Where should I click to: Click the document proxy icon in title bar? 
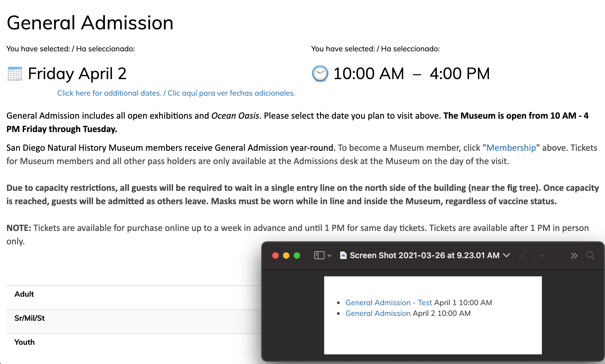[343, 255]
